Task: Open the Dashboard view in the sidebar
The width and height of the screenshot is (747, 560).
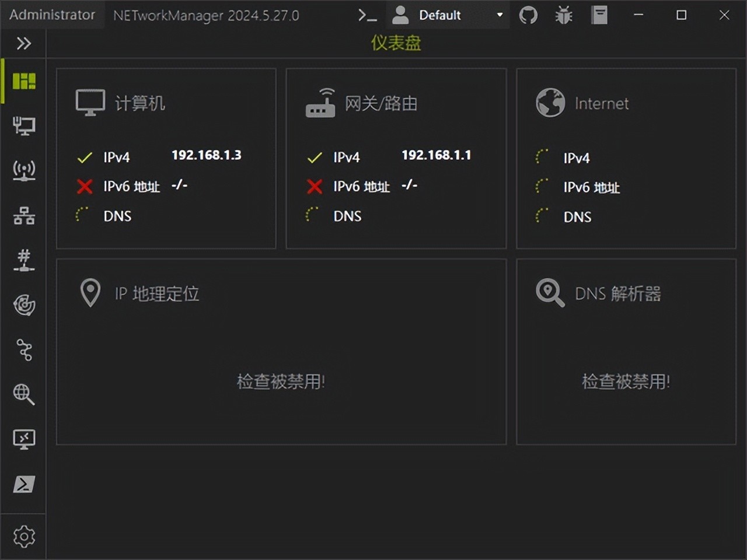Action: pos(24,81)
